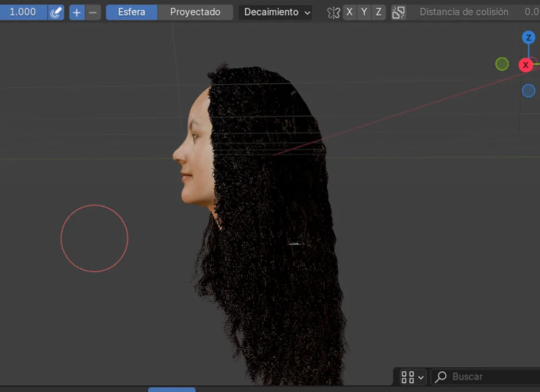Viewport: 540px width, 392px height.
Task: Click the magnifier icon in Buscar field
Action: pos(441,377)
